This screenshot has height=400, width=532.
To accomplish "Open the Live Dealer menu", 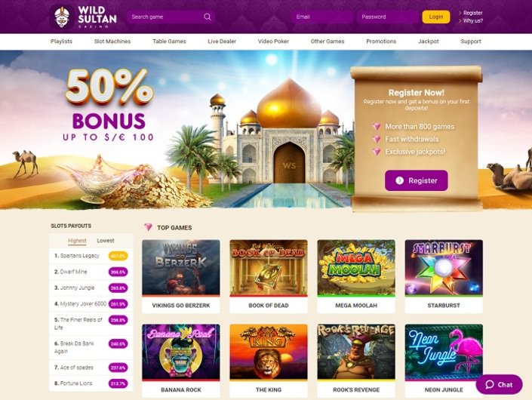I will [222, 42].
